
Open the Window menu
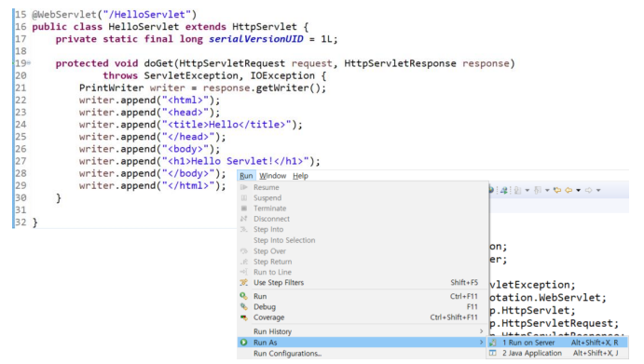(273, 176)
